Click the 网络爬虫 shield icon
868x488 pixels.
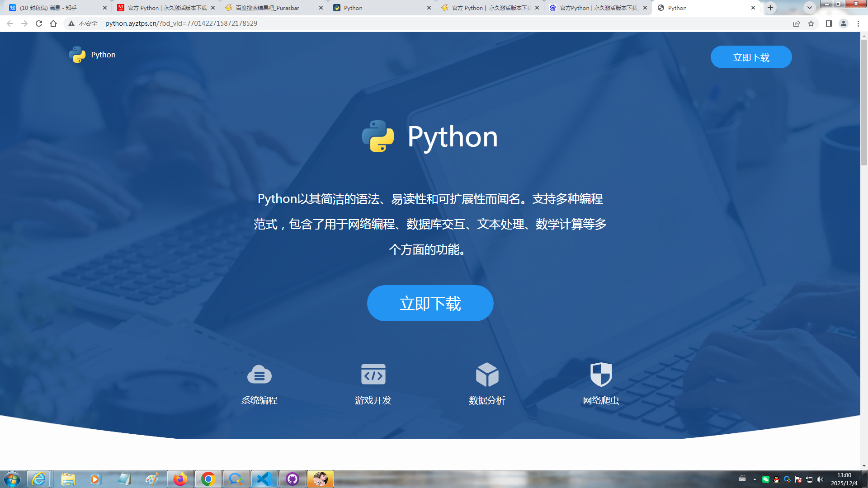click(601, 374)
